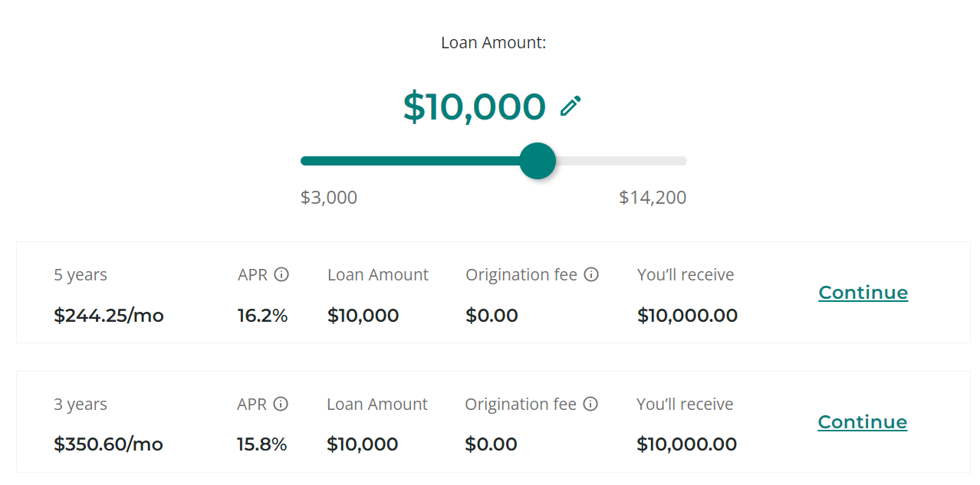Image resolution: width=980 pixels, height=485 pixels.
Task: Click the Origination fee info icon in 3 years row
Action: point(590,404)
